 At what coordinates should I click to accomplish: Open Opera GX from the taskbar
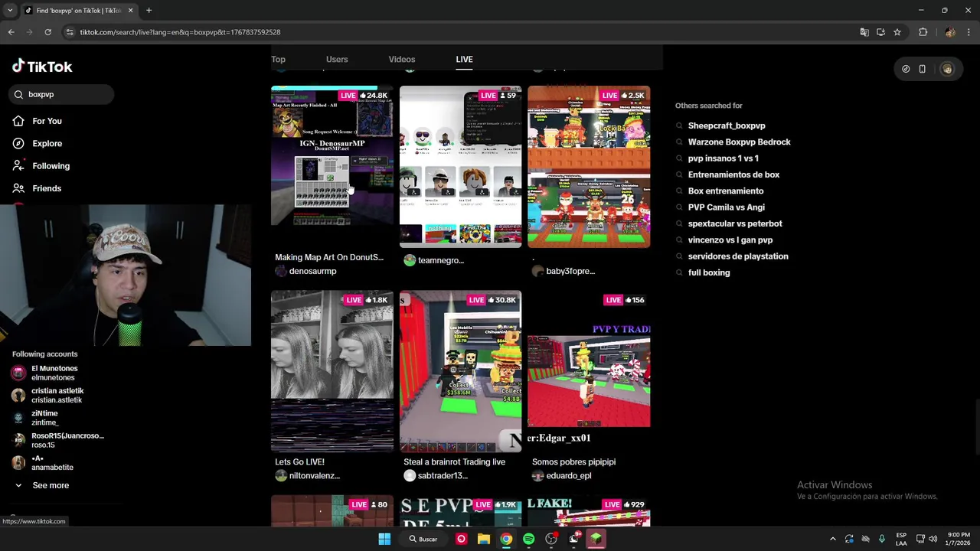click(x=461, y=539)
